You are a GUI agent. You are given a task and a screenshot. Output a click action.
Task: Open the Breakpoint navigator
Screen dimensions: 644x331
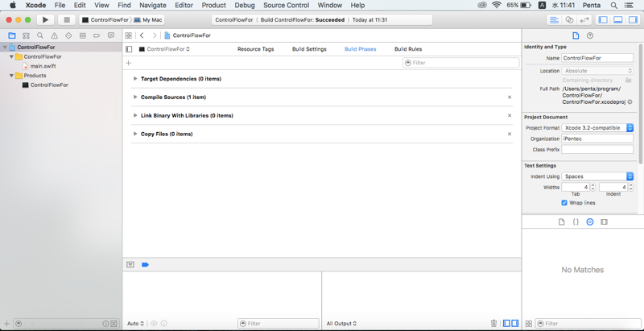(x=97, y=35)
